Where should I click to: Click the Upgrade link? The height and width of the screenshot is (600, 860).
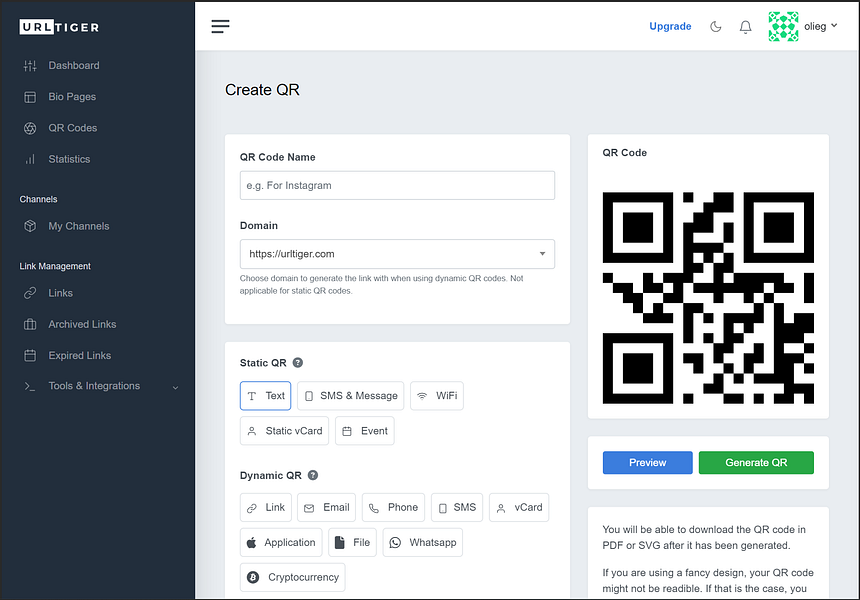(670, 26)
